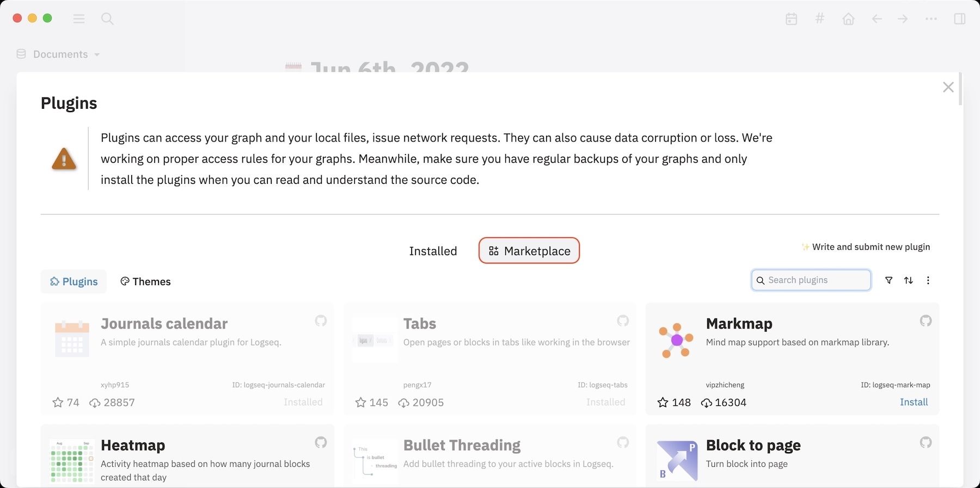Toggle the left sidebar hamburger menu
This screenshot has width=980, height=488.
tap(79, 19)
